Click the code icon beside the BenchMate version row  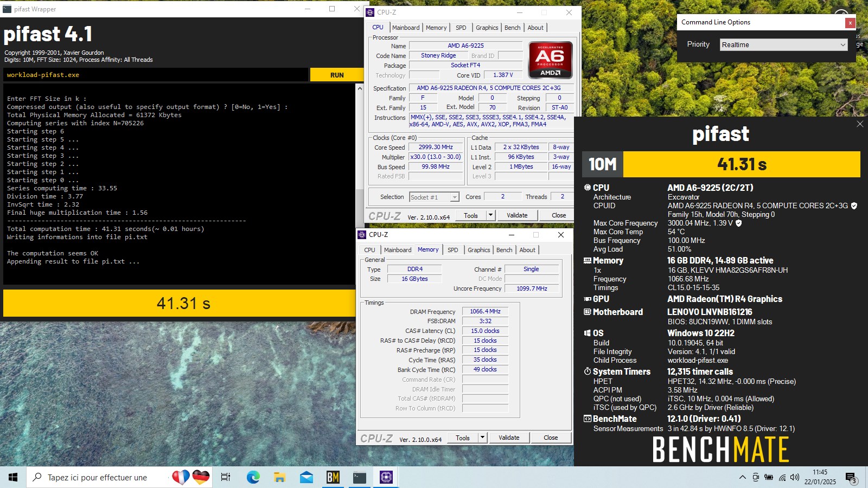pyautogui.click(x=587, y=419)
